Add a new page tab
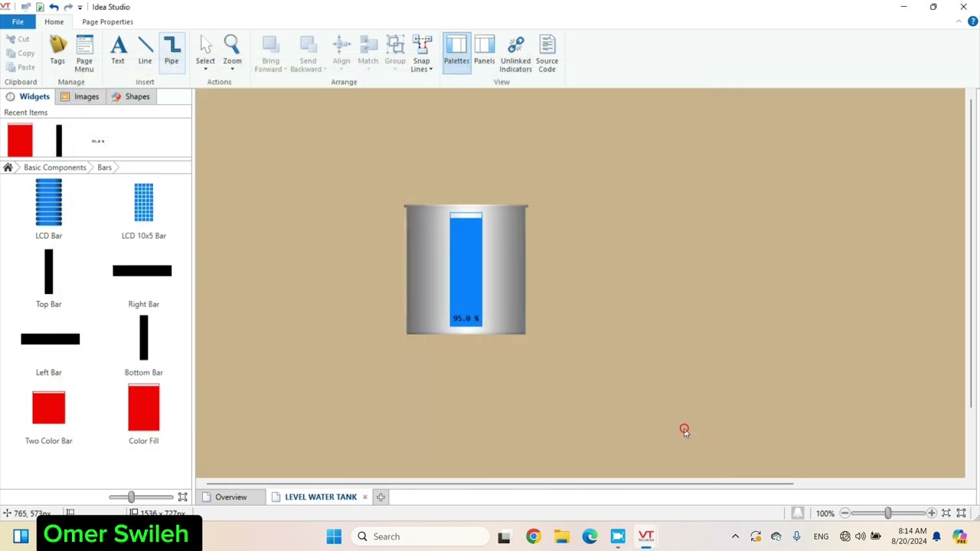Image resolution: width=980 pixels, height=551 pixels. (x=381, y=497)
